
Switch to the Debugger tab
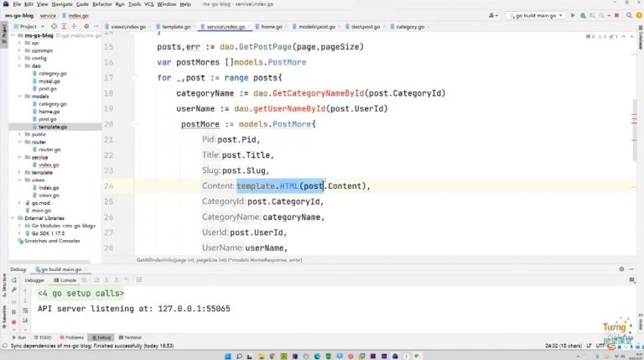[35, 279]
